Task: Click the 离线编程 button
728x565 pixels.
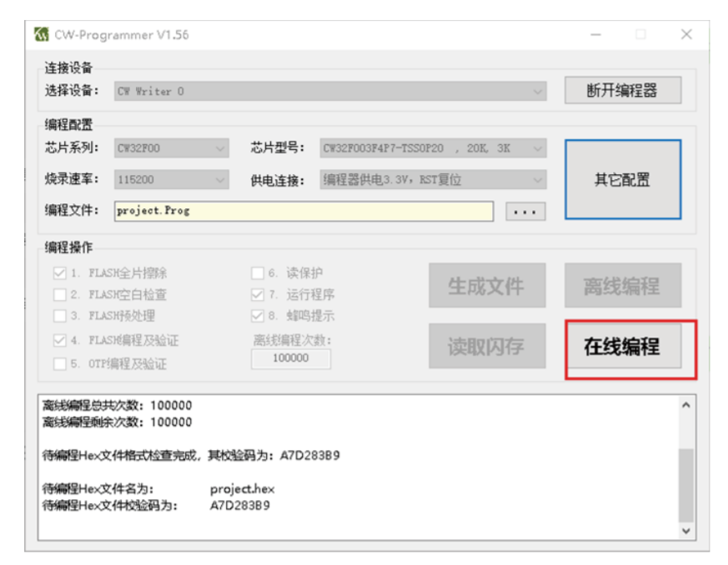Action: 623,285
